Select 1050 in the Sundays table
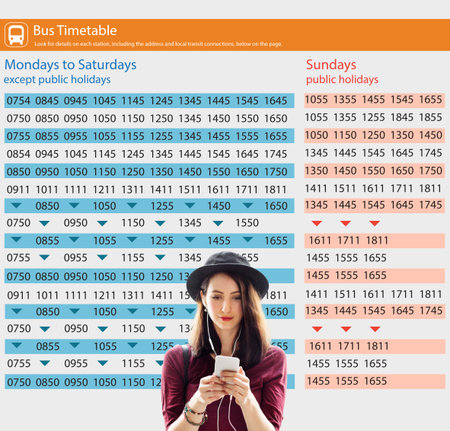The height and width of the screenshot is (431, 450). coord(316,135)
